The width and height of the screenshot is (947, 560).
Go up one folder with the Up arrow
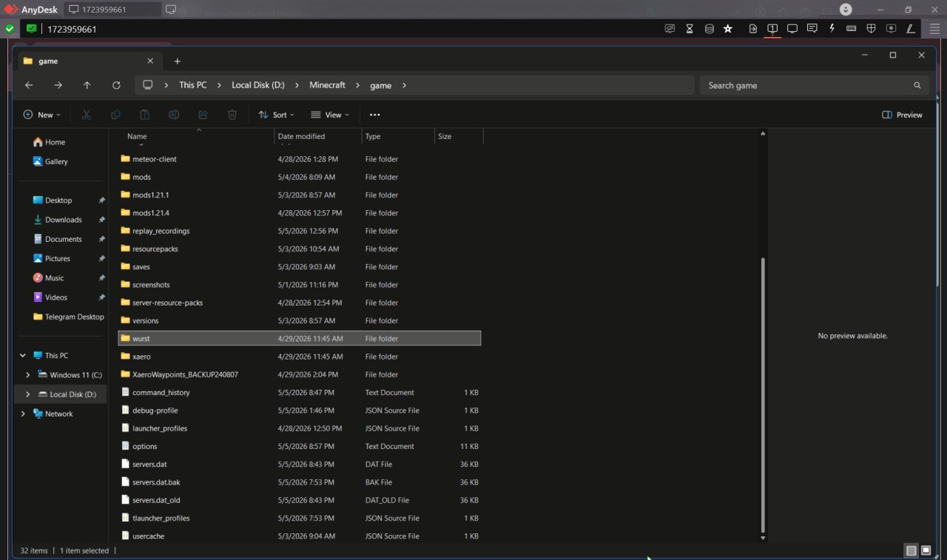coord(87,85)
